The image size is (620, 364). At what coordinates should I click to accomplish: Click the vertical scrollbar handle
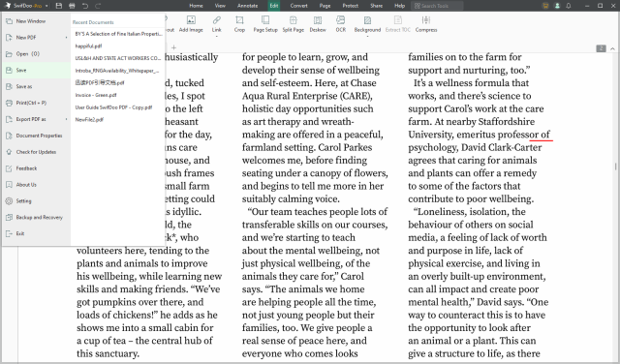point(615,167)
